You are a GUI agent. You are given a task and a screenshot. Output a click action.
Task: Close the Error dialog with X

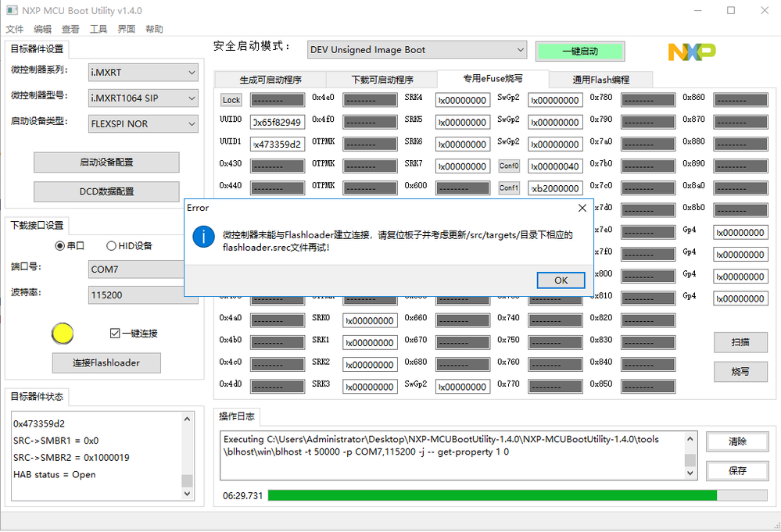click(x=582, y=208)
